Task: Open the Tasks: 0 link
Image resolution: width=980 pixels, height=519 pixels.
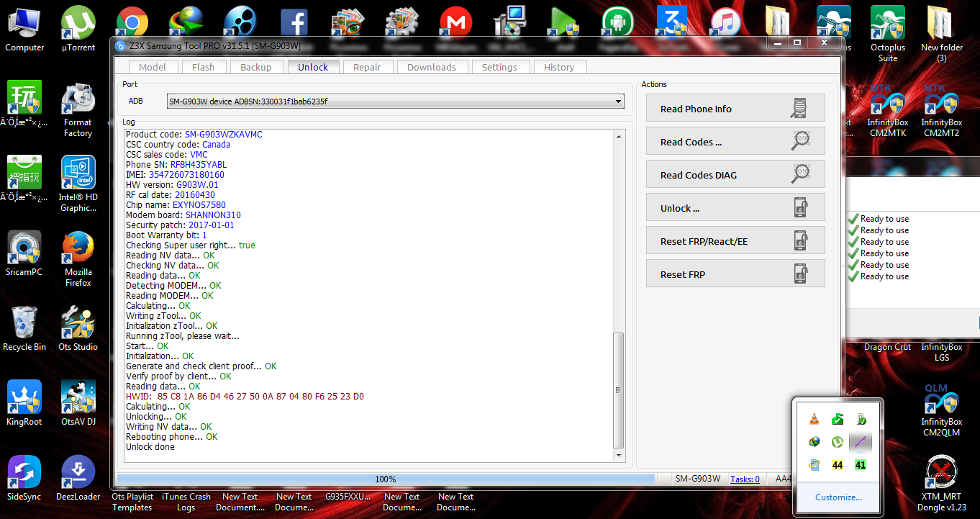Action: click(x=745, y=479)
